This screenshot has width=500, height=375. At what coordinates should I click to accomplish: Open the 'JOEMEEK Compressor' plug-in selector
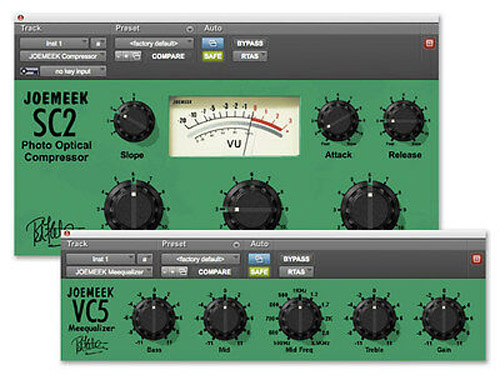pyautogui.click(x=63, y=56)
